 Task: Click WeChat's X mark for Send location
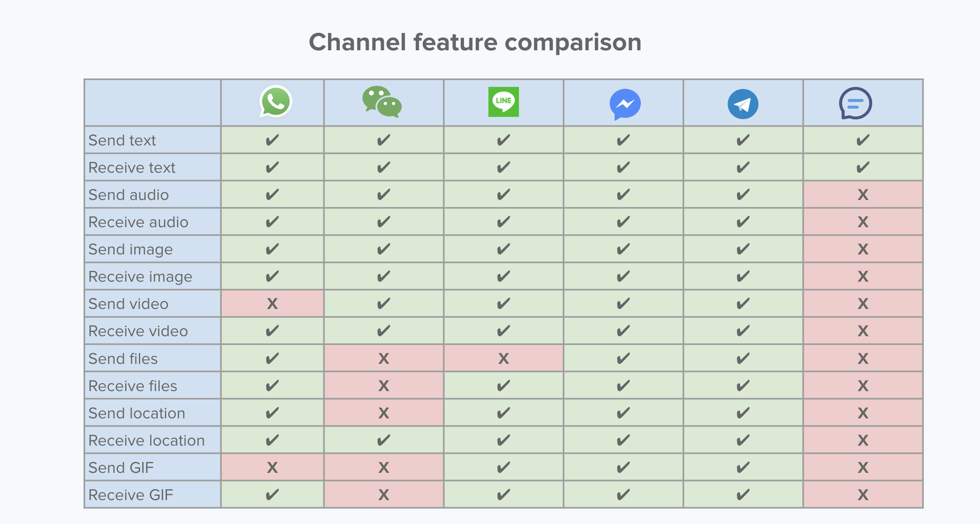(x=383, y=413)
